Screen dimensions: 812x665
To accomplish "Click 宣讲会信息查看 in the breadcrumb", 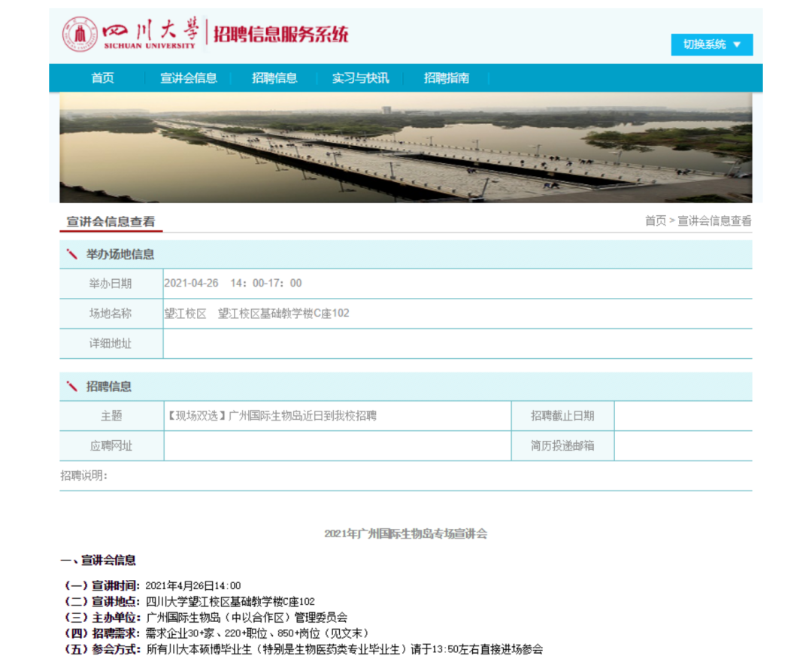I will [x=714, y=221].
